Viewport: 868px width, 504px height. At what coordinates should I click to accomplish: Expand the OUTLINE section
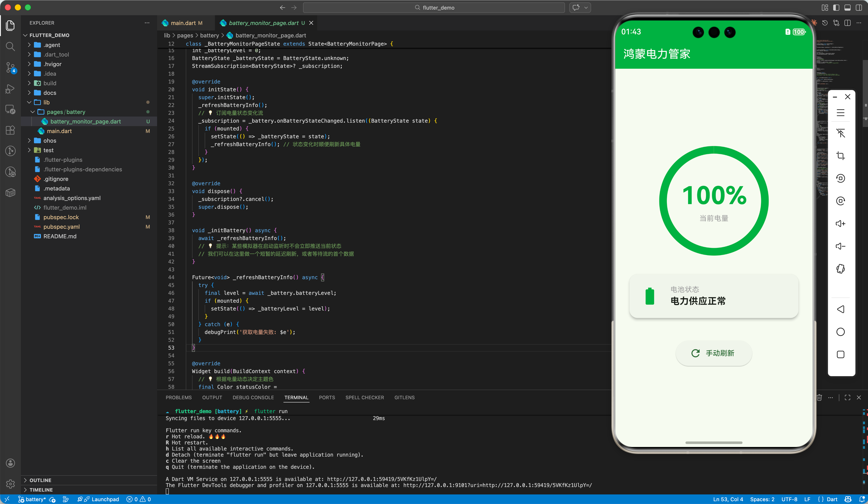tap(40, 480)
